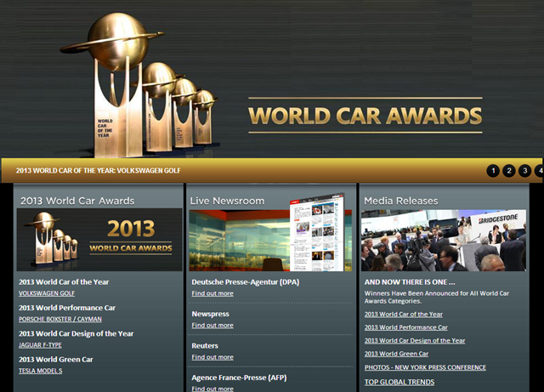
Task: Go to slide 2 in banner pager
Action: tap(509, 171)
